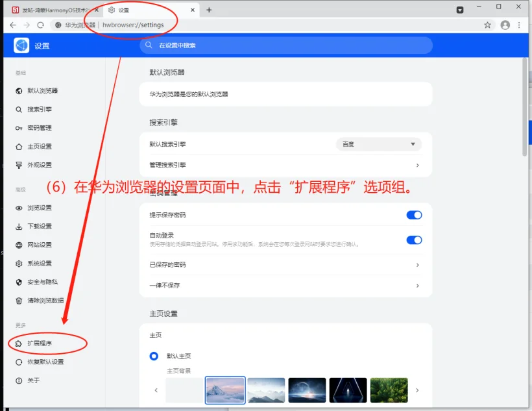
Task: Open 恢复默认设置 in sidebar
Action: 40,362
